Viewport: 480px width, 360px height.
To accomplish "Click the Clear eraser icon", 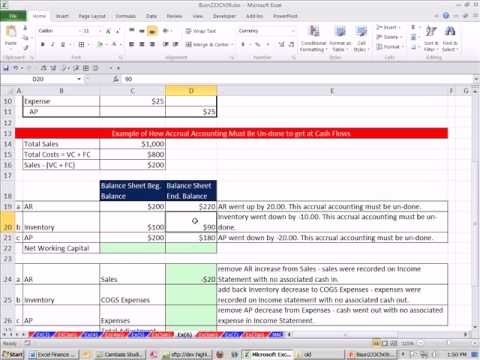I will coord(414,47).
